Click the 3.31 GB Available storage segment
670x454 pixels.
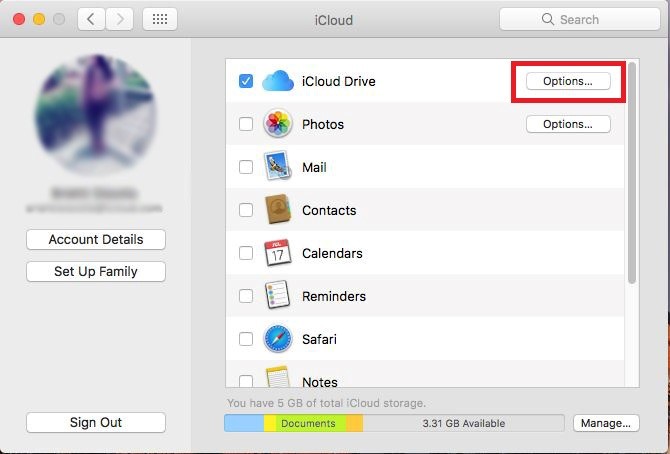point(464,423)
